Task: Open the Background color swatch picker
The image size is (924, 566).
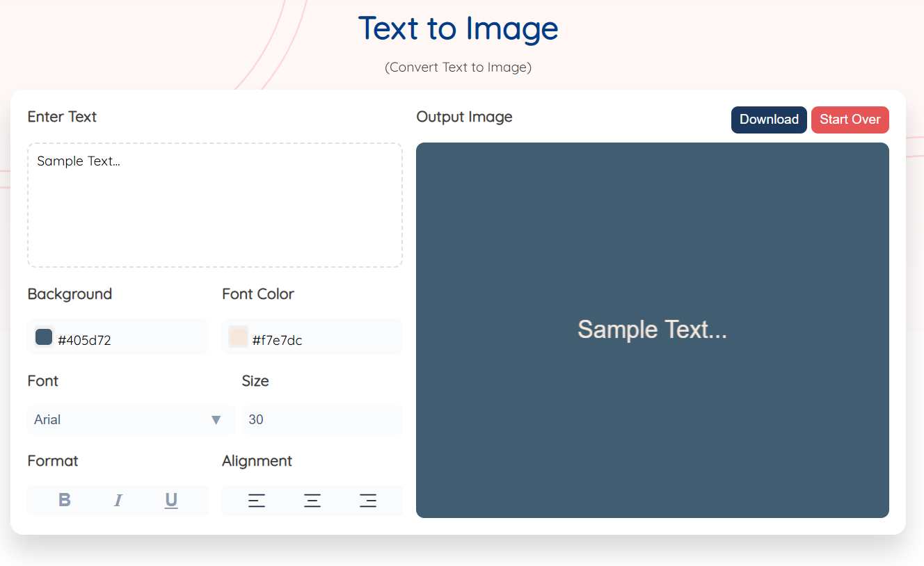Action: coord(44,337)
